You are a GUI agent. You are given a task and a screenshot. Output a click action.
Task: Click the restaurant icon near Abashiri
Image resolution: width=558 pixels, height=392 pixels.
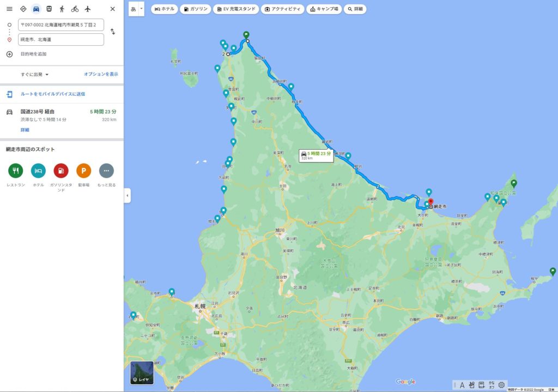click(16, 170)
